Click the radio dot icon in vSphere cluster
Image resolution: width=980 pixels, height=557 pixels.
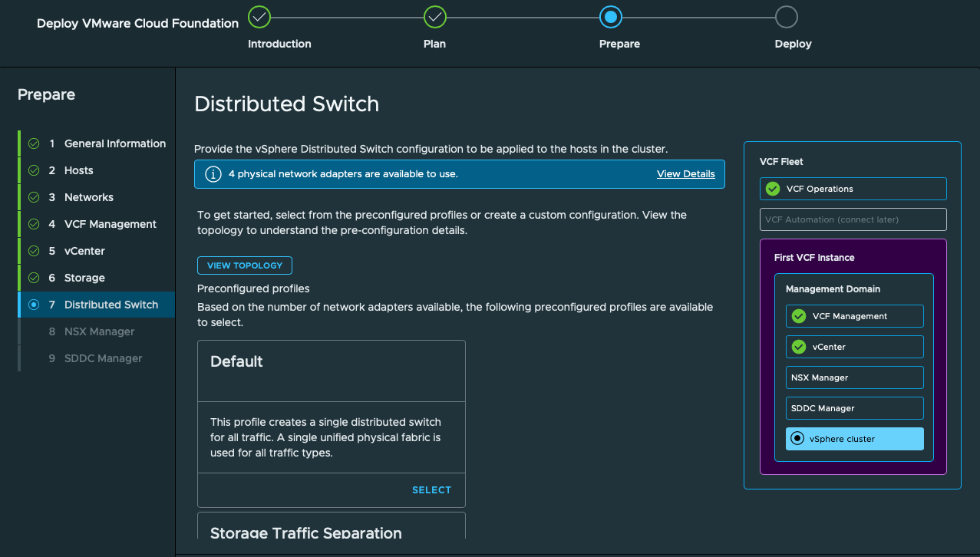[798, 439]
